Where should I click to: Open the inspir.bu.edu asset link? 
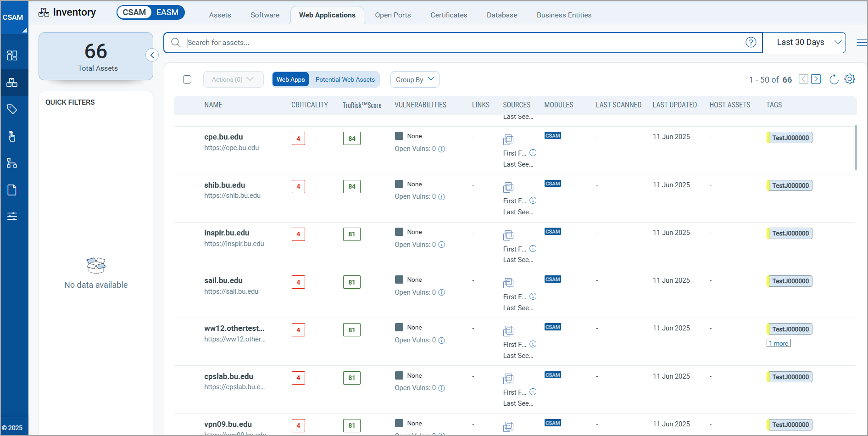tap(227, 233)
